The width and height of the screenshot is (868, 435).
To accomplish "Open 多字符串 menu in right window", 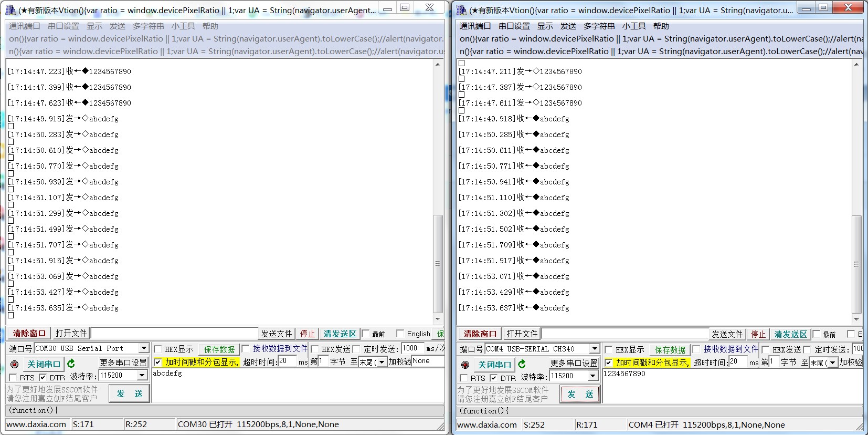I will (599, 26).
